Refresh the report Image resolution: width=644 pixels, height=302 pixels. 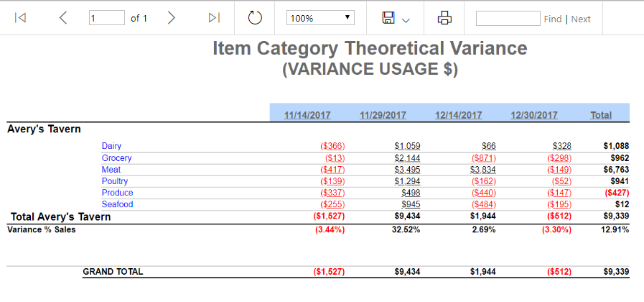click(255, 18)
